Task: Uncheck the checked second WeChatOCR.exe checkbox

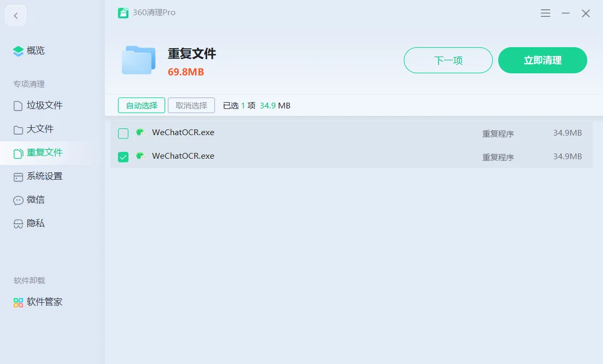Action: coord(123,157)
